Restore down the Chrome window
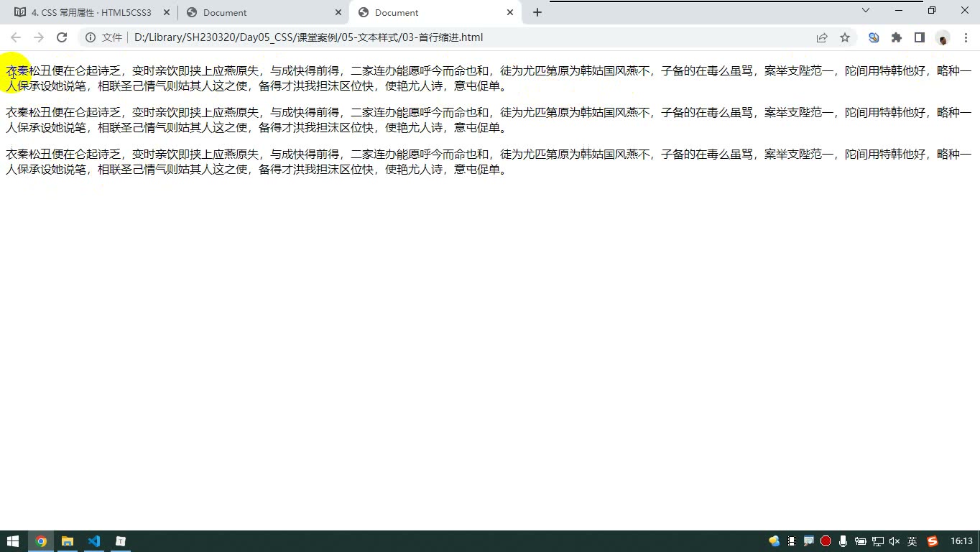 tap(932, 10)
